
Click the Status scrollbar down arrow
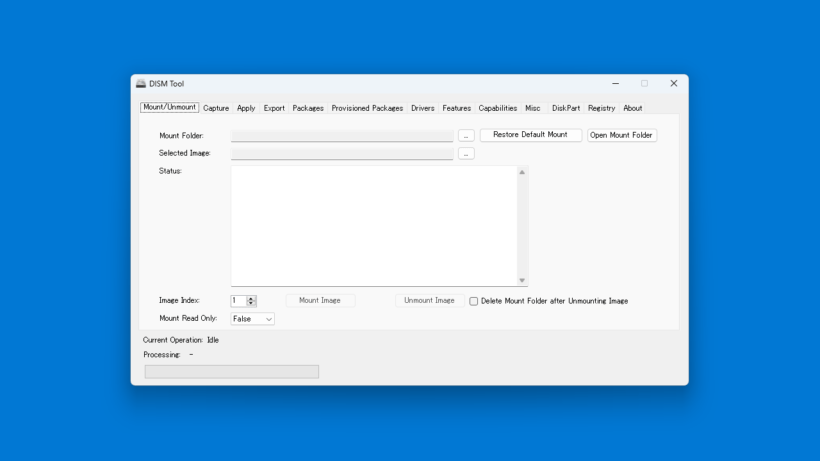coord(522,281)
